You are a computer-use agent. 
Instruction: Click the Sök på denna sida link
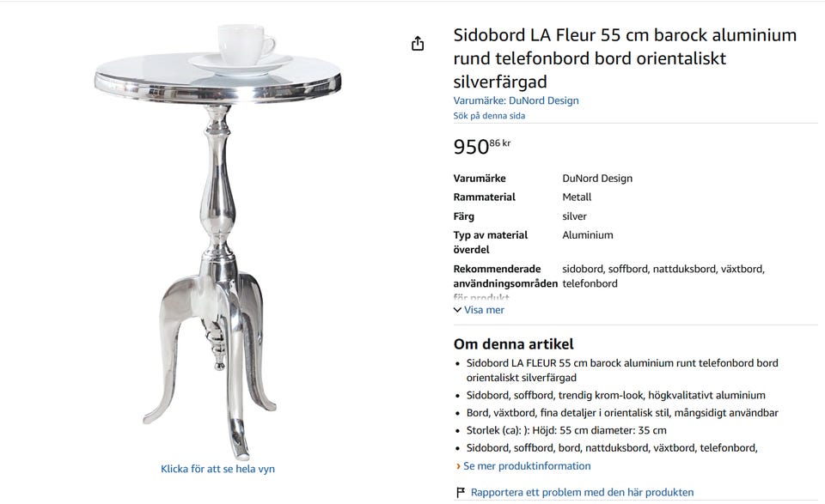click(x=489, y=115)
